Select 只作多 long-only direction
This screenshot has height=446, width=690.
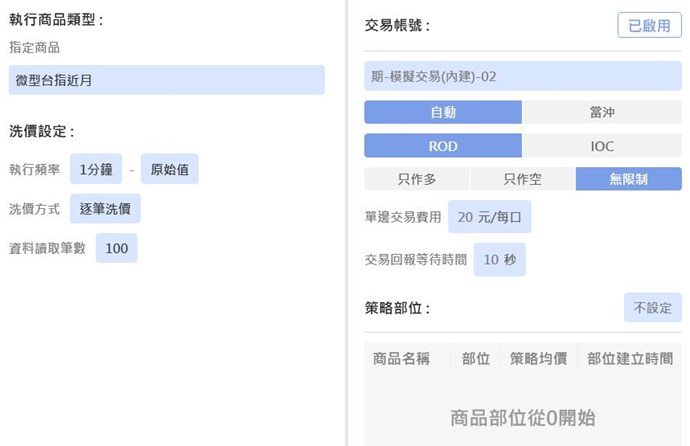click(416, 179)
